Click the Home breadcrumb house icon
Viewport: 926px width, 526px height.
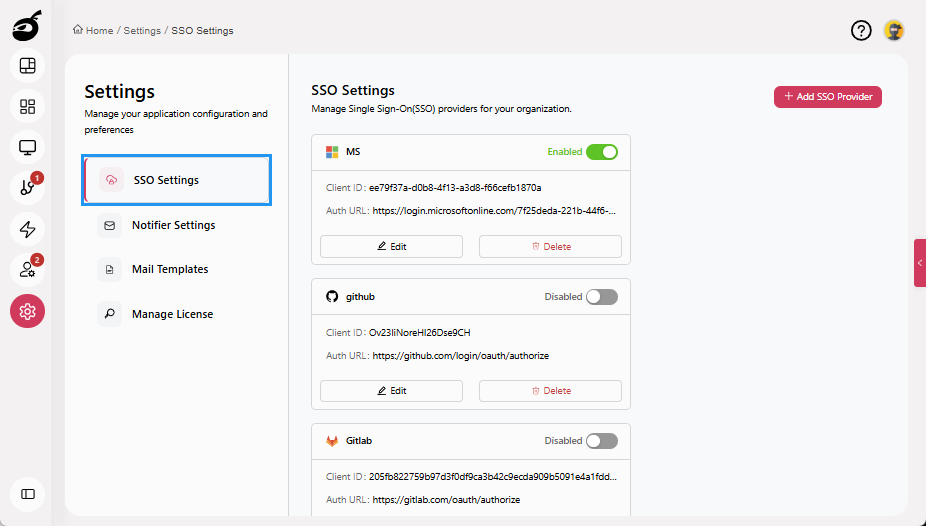coord(78,30)
